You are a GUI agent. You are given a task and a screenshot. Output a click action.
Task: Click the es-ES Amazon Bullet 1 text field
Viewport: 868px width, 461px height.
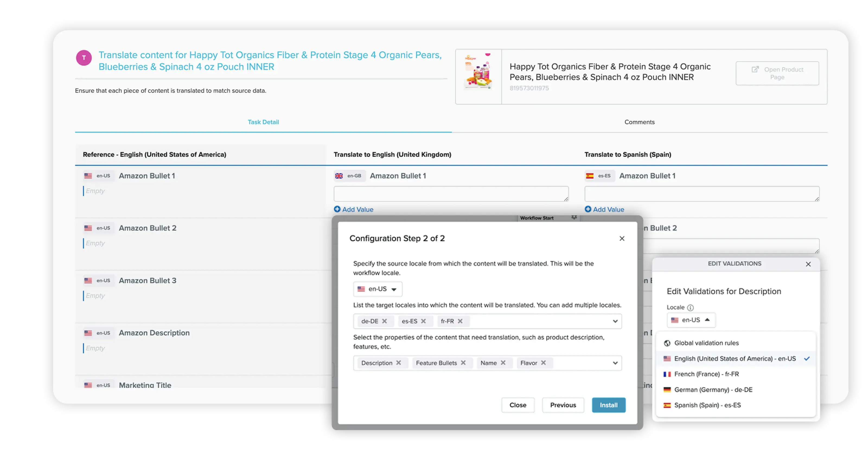[702, 194]
